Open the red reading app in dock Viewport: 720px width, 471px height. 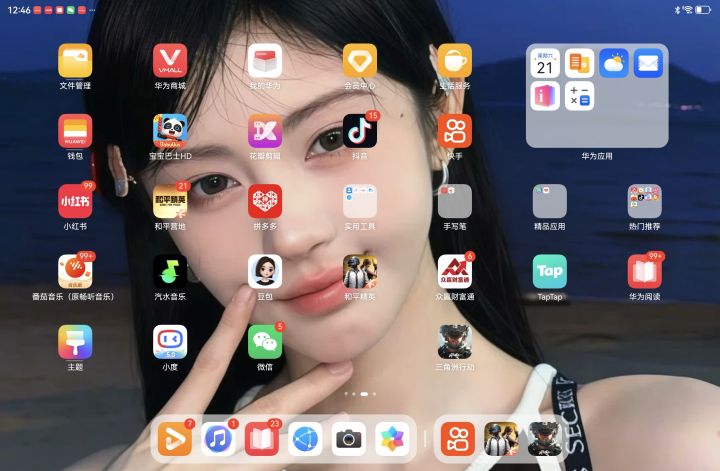[262, 439]
